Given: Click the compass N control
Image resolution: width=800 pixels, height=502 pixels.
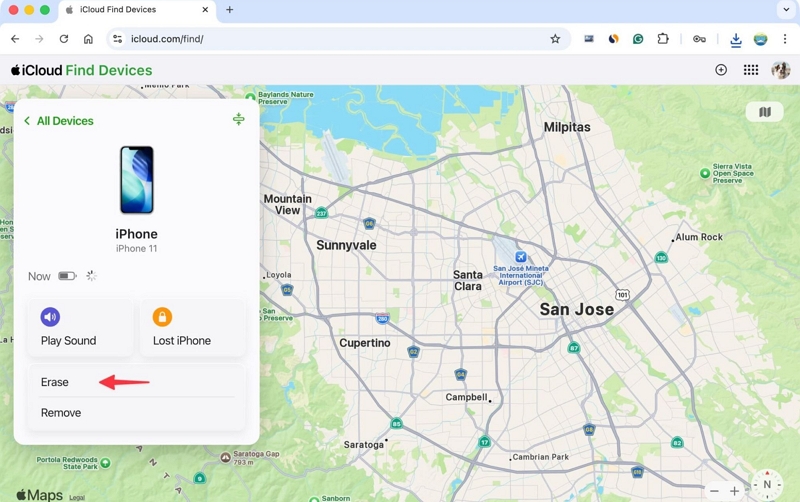Looking at the screenshot, I should (x=767, y=485).
